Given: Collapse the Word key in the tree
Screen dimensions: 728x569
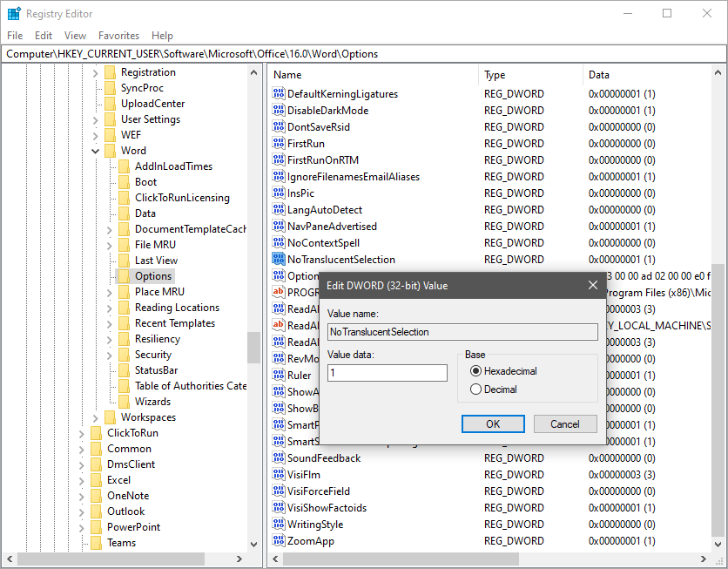Looking at the screenshot, I should pyautogui.click(x=95, y=151).
